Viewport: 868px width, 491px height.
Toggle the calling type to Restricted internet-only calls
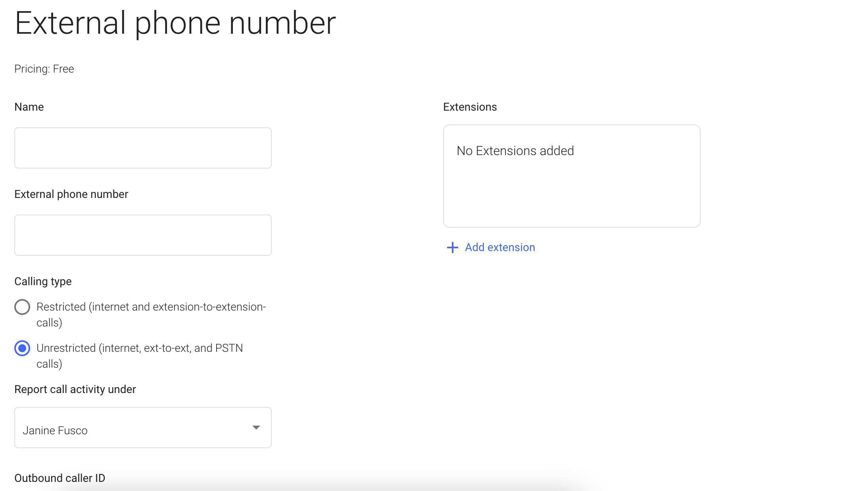click(x=22, y=307)
